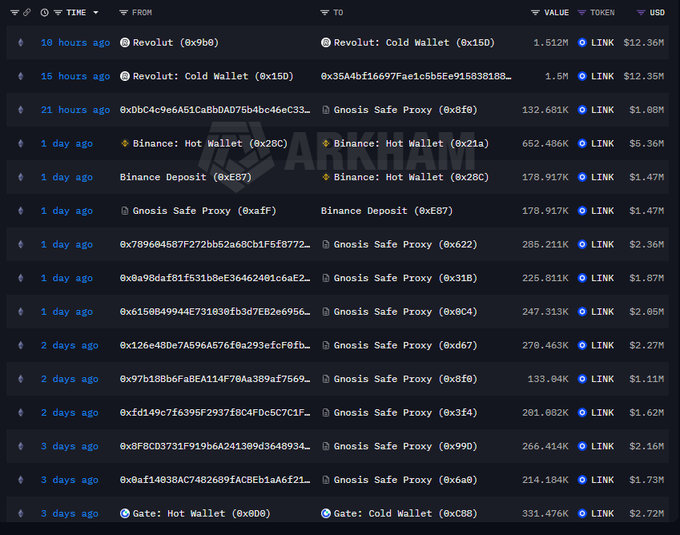
Task: Click the value 1.512M
Action: (x=551, y=42)
